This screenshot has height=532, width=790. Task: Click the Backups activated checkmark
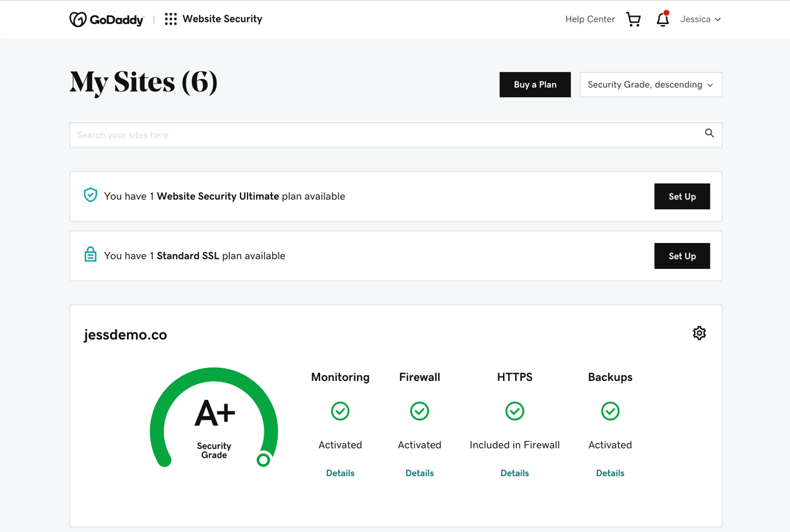(610, 411)
